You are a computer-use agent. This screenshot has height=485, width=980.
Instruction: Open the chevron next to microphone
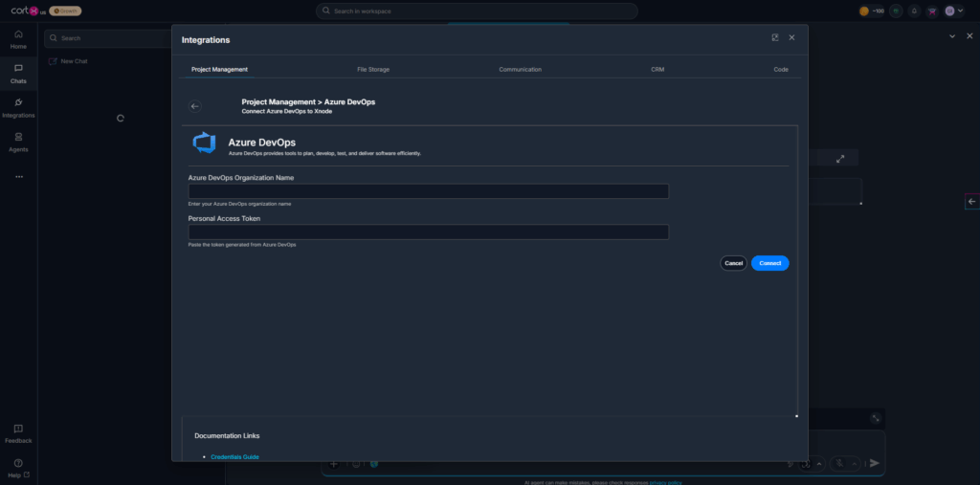click(854, 464)
